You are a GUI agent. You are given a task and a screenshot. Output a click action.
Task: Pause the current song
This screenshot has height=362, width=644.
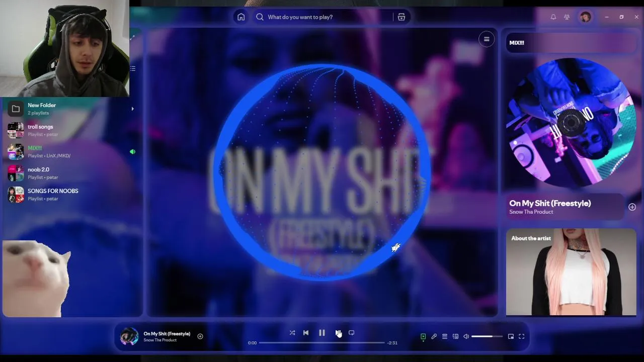pos(322,333)
